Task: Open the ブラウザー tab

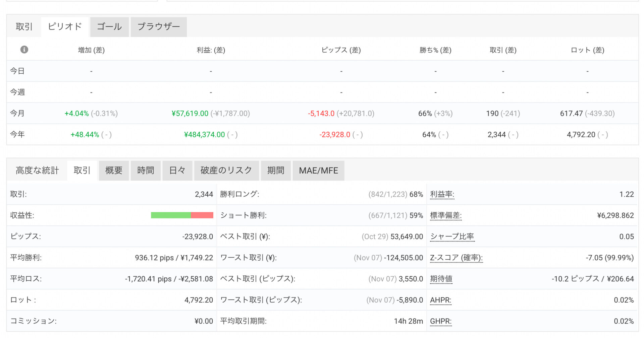Action: coord(159,26)
